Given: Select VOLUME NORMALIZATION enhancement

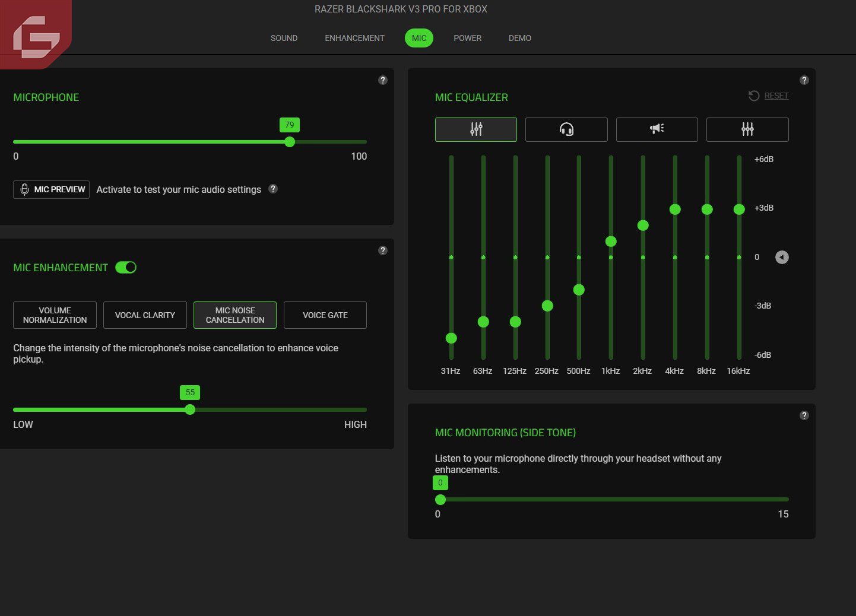Looking at the screenshot, I should click(x=55, y=315).
